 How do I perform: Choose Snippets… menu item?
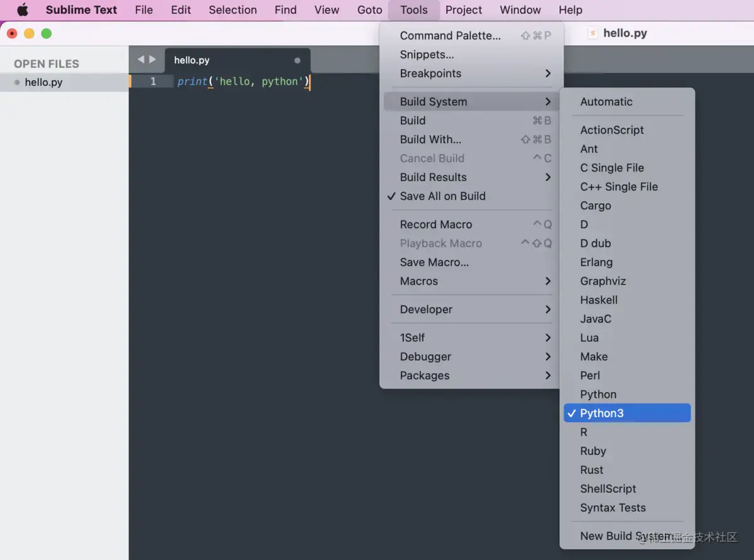[469, 55]
